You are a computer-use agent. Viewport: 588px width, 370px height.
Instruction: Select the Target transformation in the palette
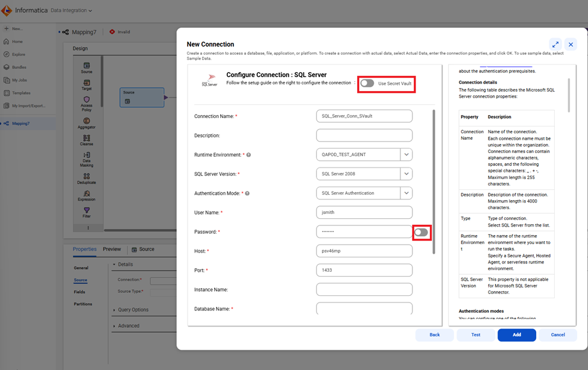click(87, 85)
